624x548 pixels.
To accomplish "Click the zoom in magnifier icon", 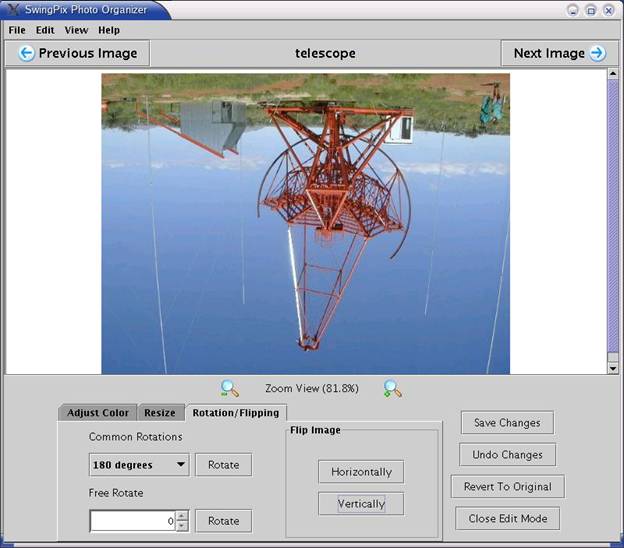I will 393,389.
